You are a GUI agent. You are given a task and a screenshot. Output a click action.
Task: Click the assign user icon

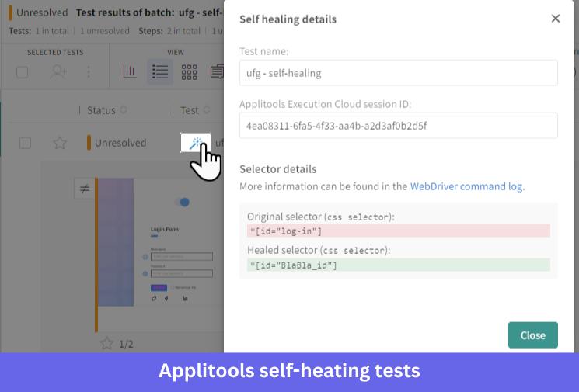tap(58, 72)
